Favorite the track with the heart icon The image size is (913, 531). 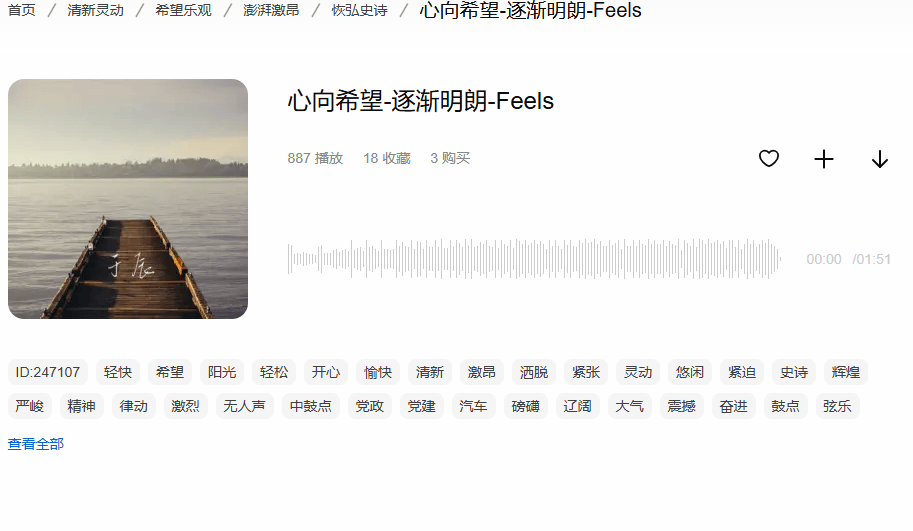point(769,158)
